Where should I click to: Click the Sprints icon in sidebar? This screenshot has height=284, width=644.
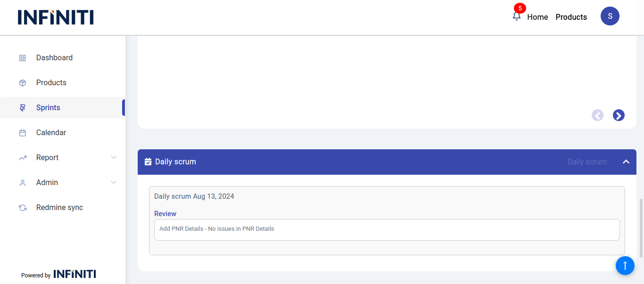click(x=23, y=108)
